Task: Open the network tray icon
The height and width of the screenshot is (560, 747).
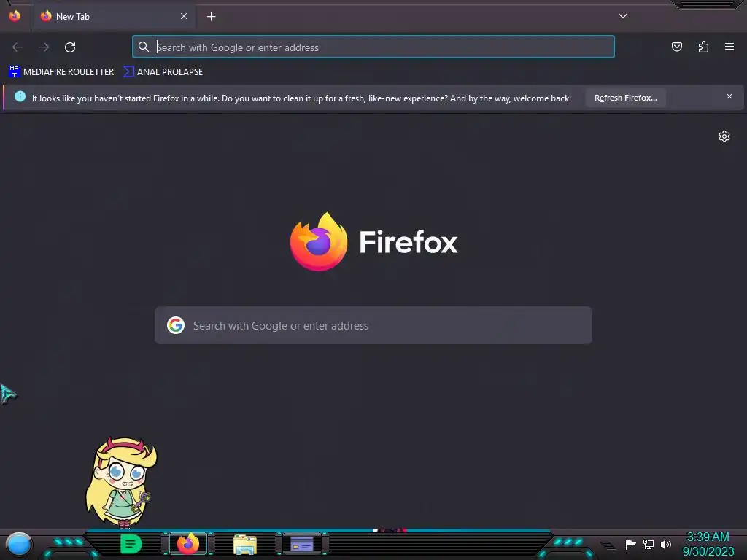Action: click(x=649, y=544)
